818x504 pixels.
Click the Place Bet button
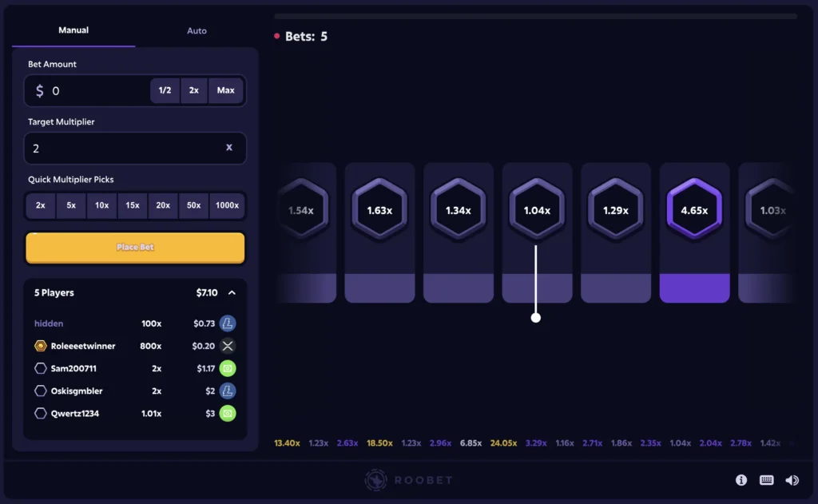[x=135, y=248]
